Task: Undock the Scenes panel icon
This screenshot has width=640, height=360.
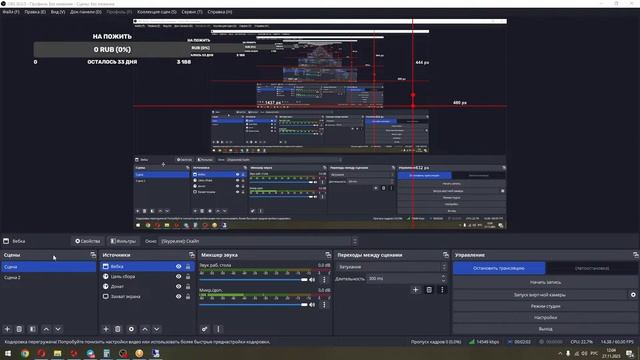Action: pyautogui.click(x=93, y=255)
